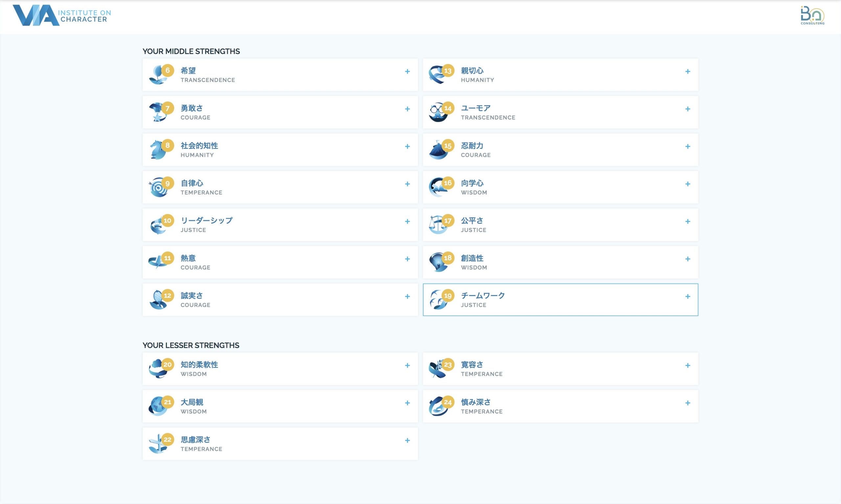Click the rank 17 scales icon for 公平さ
This screenshot has height=504, width=841.
438,225
